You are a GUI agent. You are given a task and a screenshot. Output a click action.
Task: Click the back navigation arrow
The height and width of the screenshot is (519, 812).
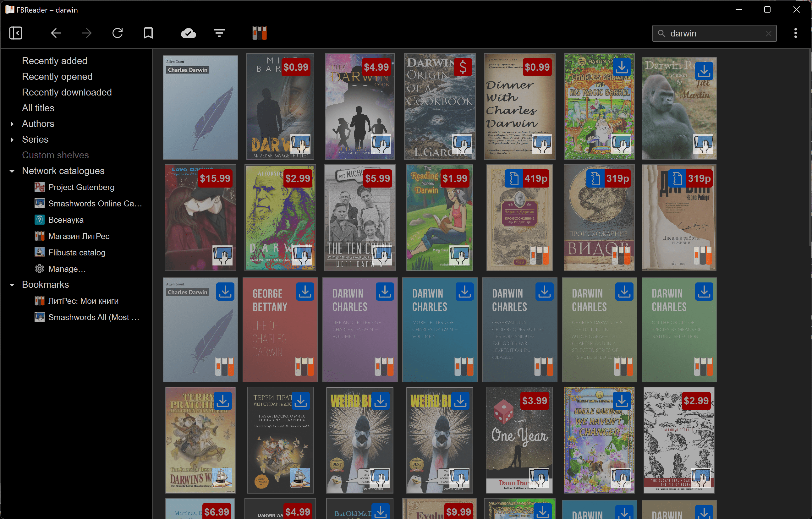[56, 33]
